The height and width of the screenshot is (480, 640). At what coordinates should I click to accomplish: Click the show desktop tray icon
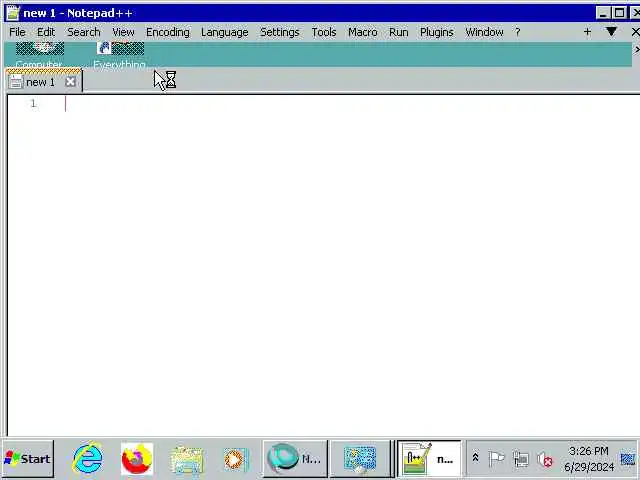point(629,459)
